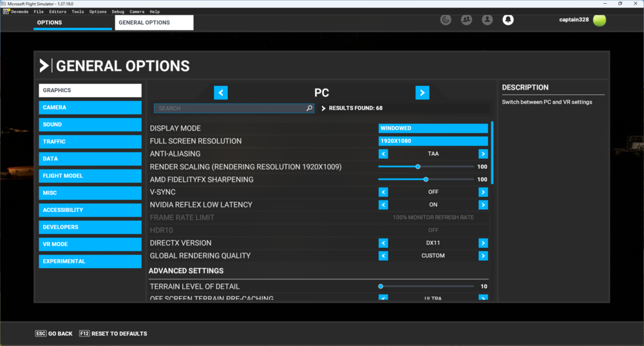Open the Display Mode Windowed dropdown
The image size is (644, 346).
coord(433,128)
